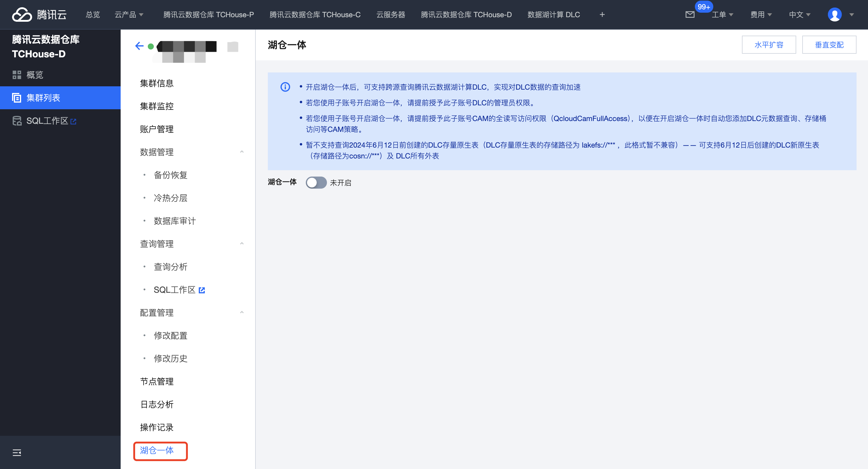Collapse sidebar using bottom-left menu icon
The width and height of the screenshot is (868, 469).
(x=17, y=452)
